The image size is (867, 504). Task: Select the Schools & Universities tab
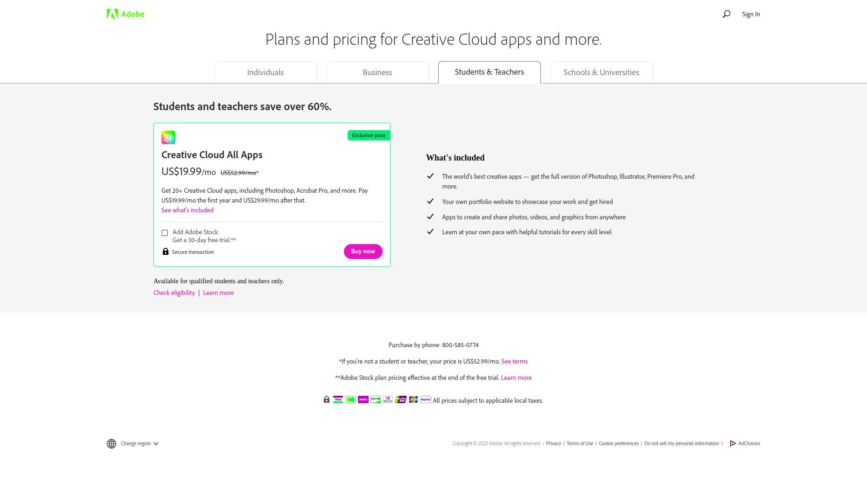(x=601, y=72)
